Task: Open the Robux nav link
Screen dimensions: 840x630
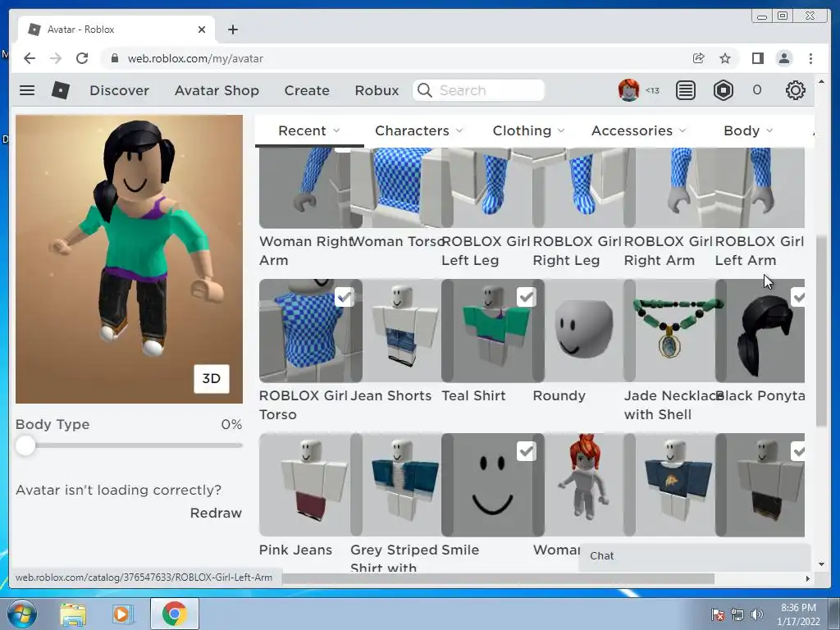Action: 377,90
